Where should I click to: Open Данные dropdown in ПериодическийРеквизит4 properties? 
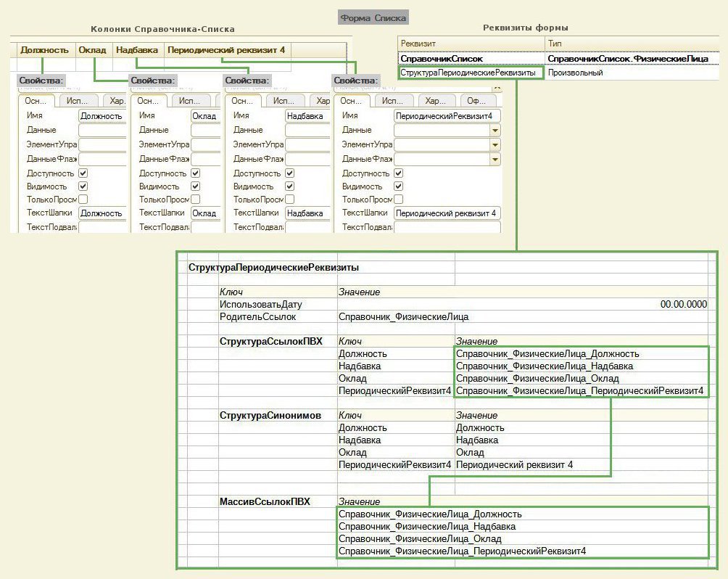point(495,130)
